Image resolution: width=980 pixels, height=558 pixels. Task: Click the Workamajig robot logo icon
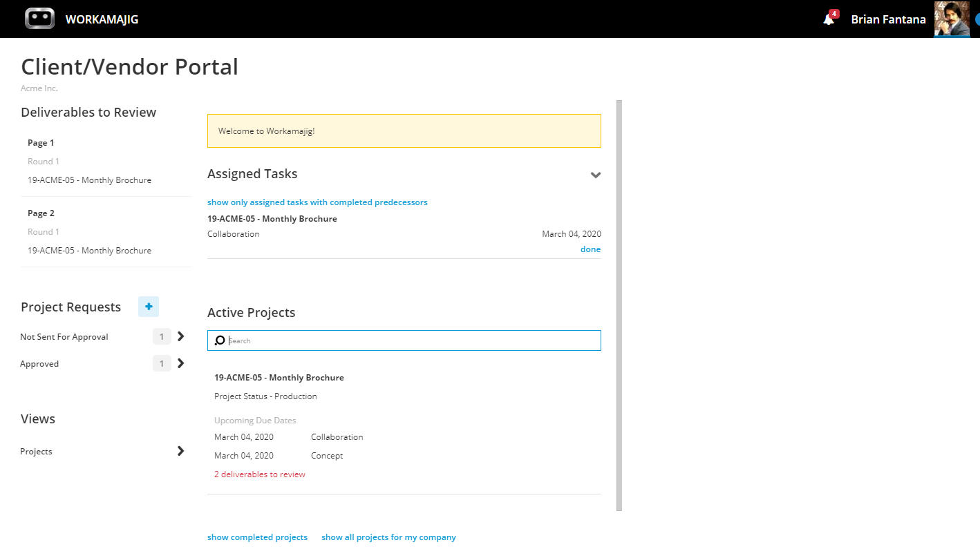(x=39, y=19)
